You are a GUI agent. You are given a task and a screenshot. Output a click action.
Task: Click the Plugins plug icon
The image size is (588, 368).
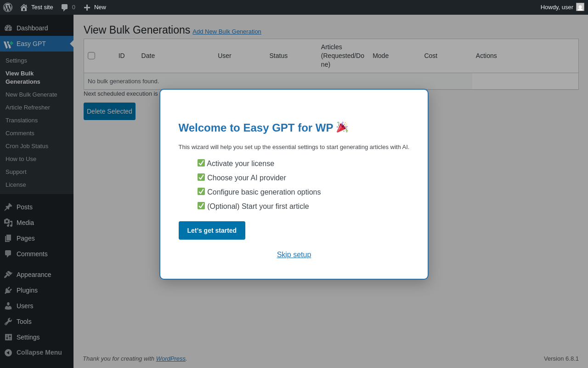(x=8, y=290)
